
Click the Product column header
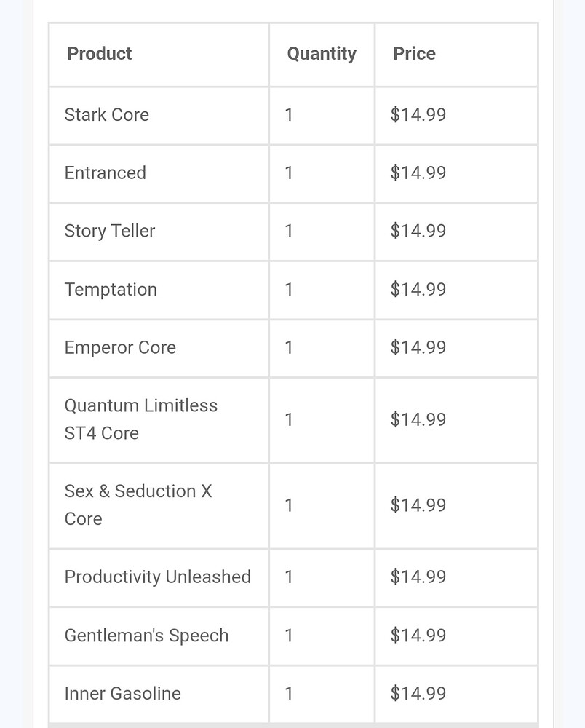99,53
